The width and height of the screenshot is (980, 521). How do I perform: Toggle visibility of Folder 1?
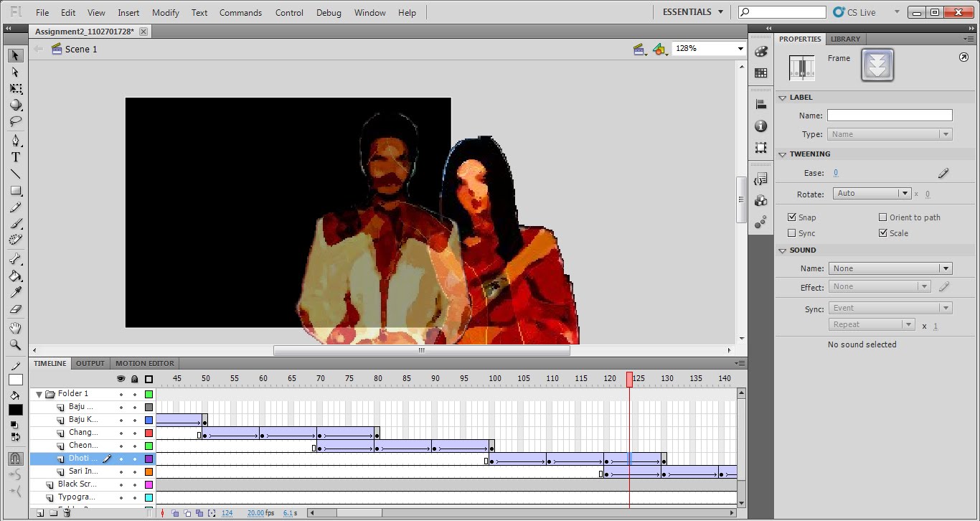121,394
